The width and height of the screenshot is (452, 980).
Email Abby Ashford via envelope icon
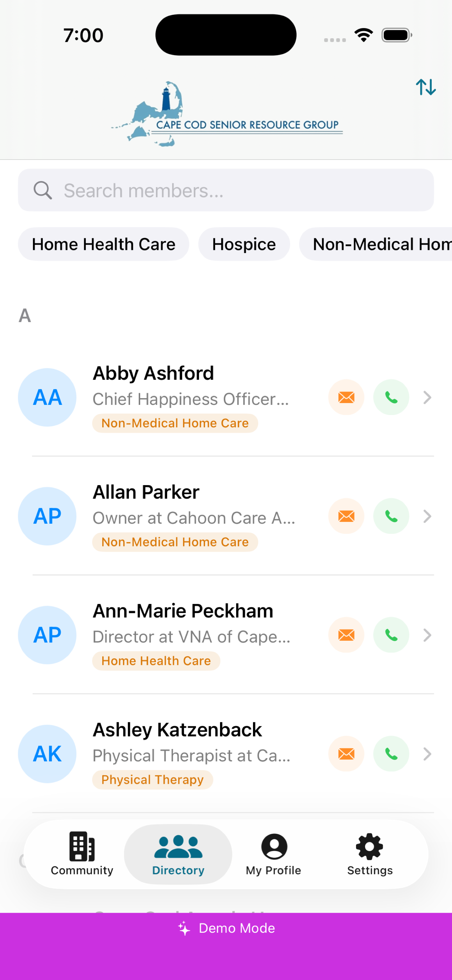pos(346,397)
